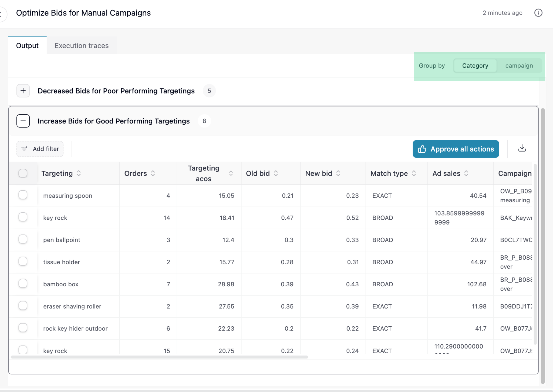Switch to Execution traces tab
The image size is (553, 392).
82,46
